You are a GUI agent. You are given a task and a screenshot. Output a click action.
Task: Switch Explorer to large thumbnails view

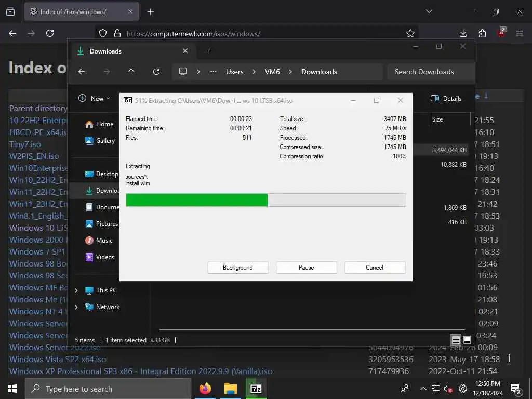467,340
